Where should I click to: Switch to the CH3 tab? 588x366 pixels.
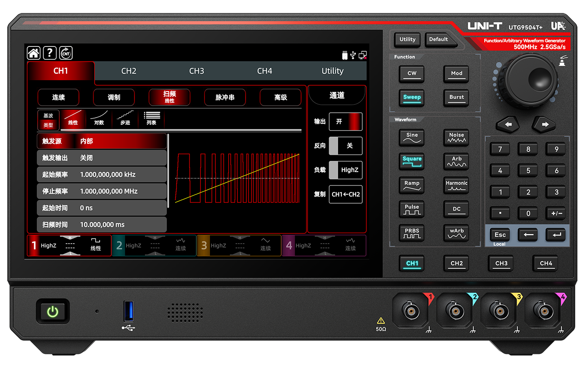[x=197, y=71]
